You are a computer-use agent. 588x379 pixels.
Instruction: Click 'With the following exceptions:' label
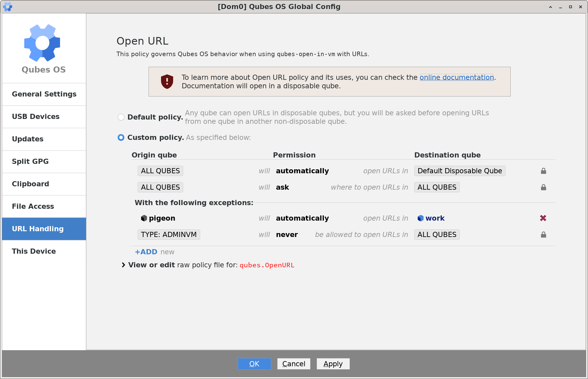(194, 203)
